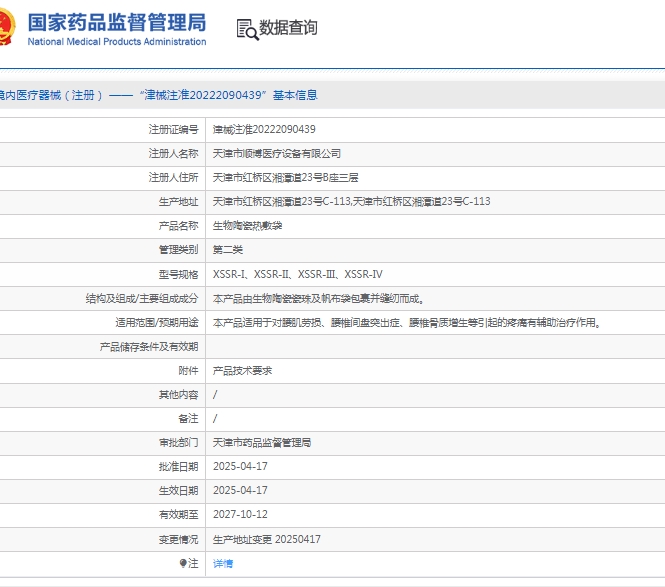Open the 详情 details link
The image size is (665, 587).
point(223,564)
